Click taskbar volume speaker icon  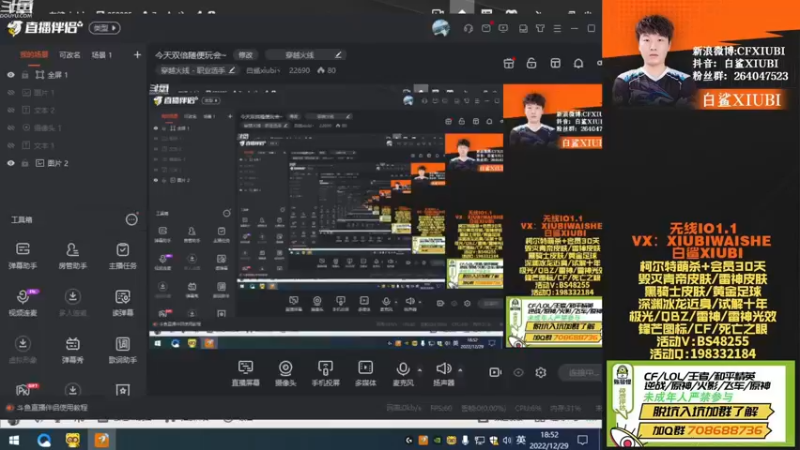point(507,440)
